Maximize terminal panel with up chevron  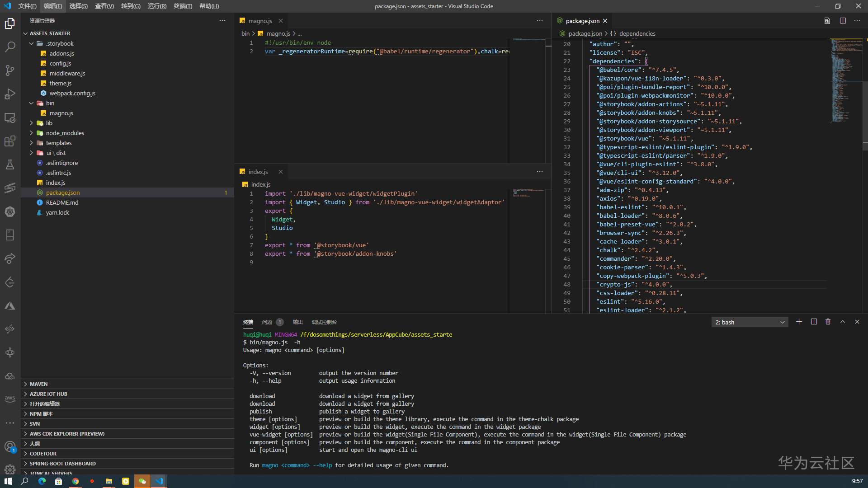pos(843,322)
